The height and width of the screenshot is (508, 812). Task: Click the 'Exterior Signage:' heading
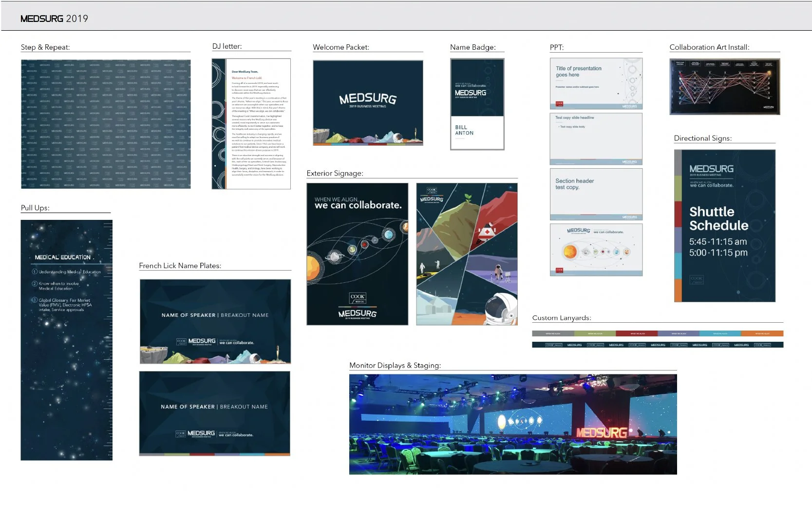(335, 173)
